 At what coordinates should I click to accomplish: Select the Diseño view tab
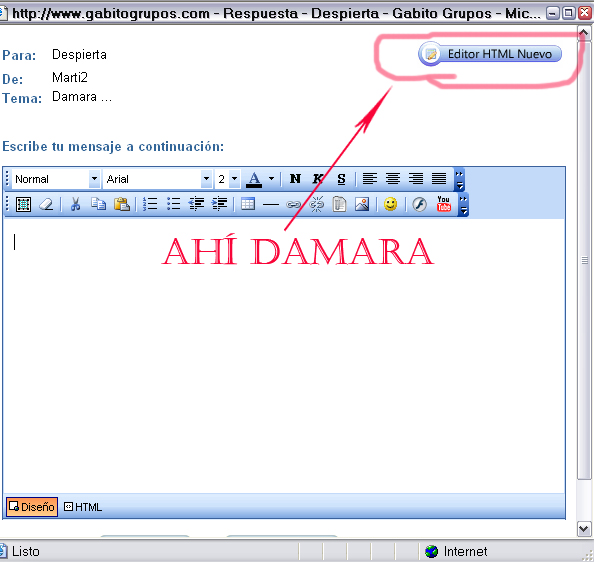click(x=32, y=507)
